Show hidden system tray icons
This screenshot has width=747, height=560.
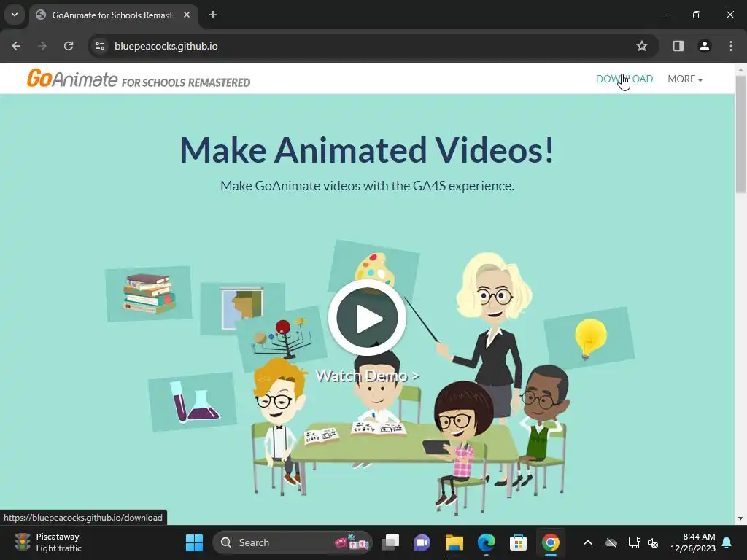pos(588,542)
